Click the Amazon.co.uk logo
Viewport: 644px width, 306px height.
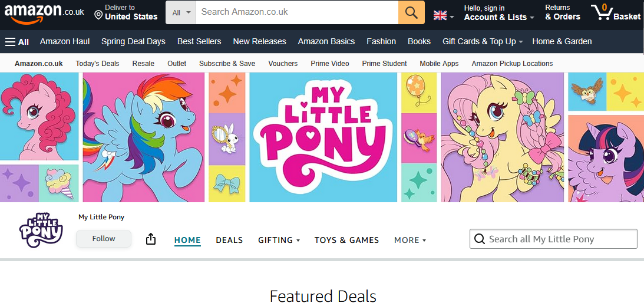coord(44,13)
